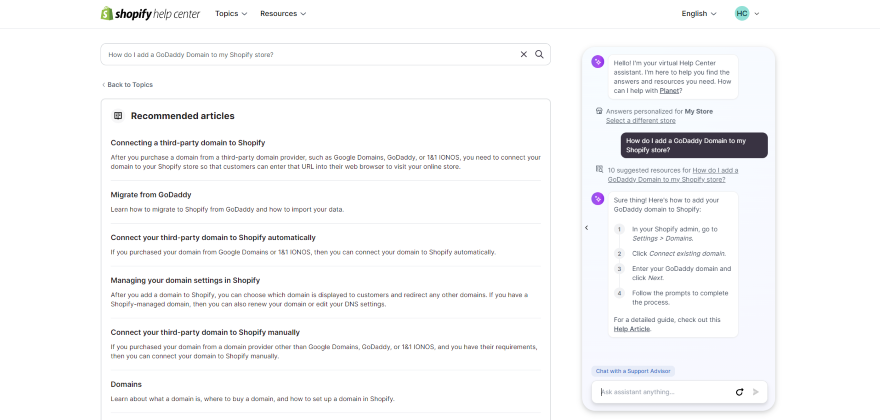Image resolution: width=880 pixels, height=420 pixels.
Task: Click the Recommended articles icon
Action: (x=118, y=116)
